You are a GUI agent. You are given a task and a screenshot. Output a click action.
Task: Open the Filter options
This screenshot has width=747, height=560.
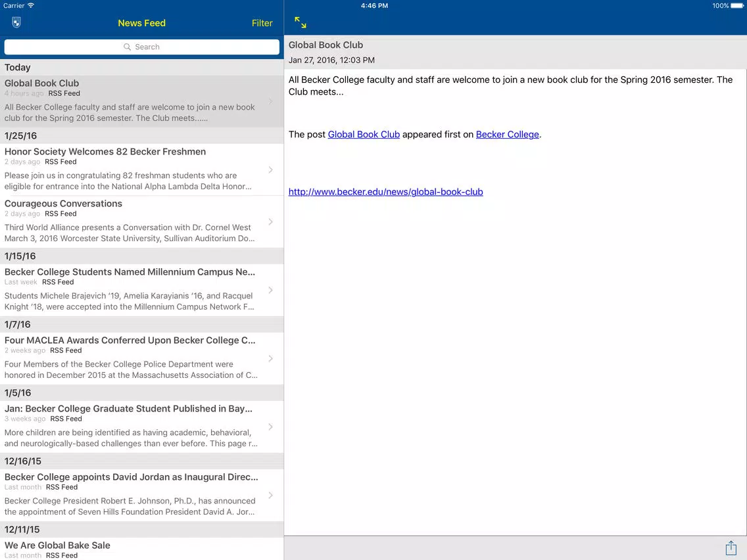[x=262, y=23]
